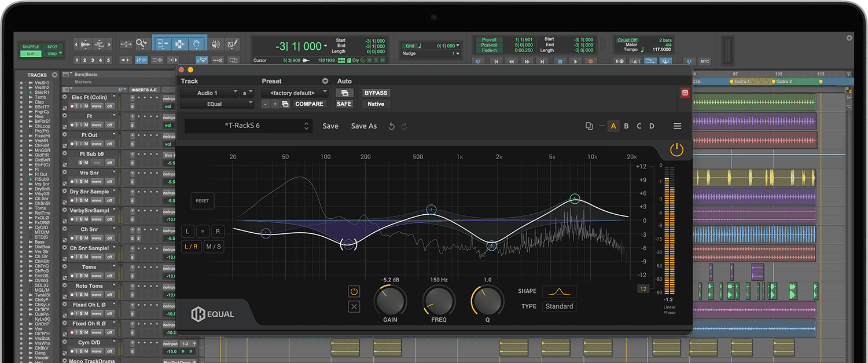The image size is (868, 363).
Task: Click the red Record transport button
Action: 591,61
